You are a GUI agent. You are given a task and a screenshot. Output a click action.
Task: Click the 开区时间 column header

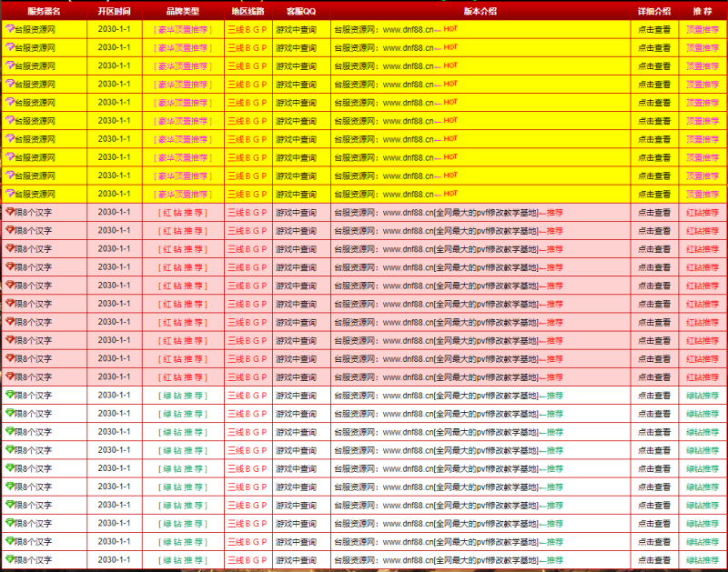coord(114,11)
